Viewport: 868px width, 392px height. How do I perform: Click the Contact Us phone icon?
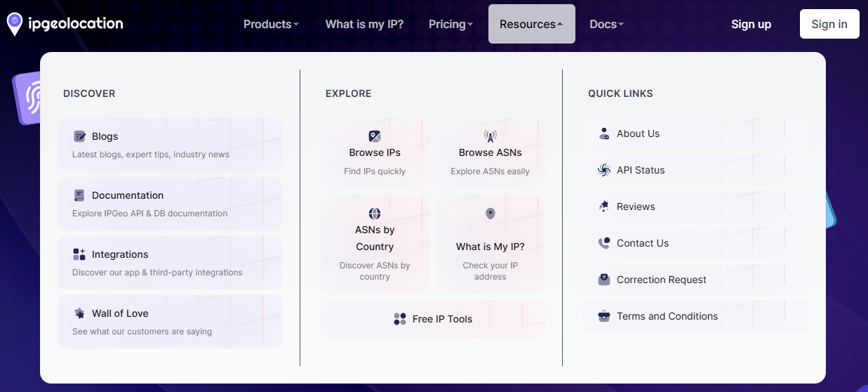604,243
